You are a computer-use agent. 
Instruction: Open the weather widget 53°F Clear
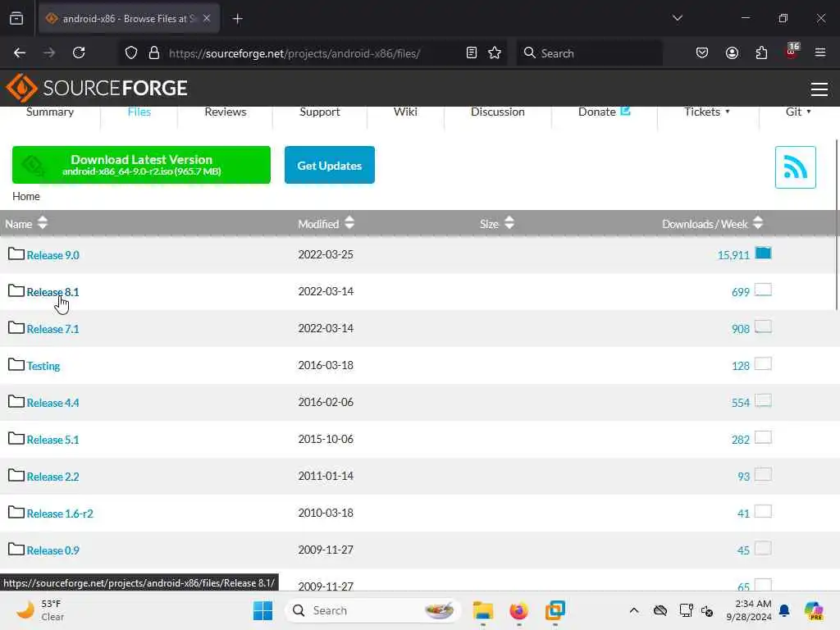40,610
